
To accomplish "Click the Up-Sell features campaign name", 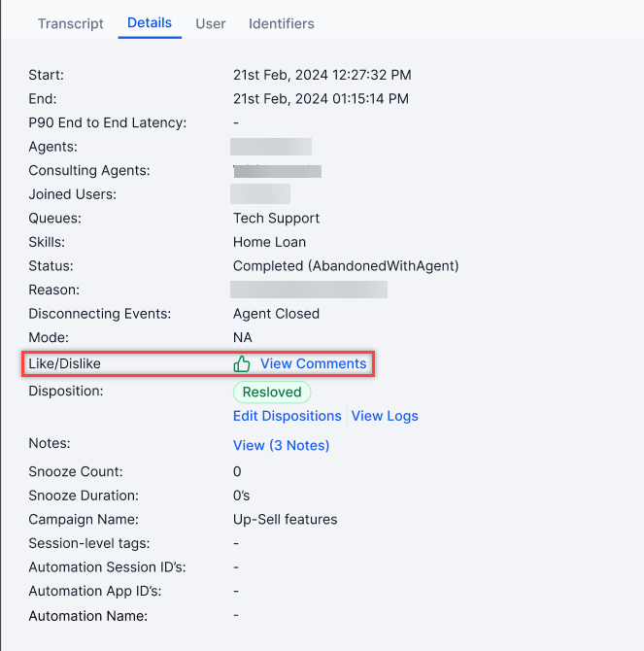I will click(286, 520).
